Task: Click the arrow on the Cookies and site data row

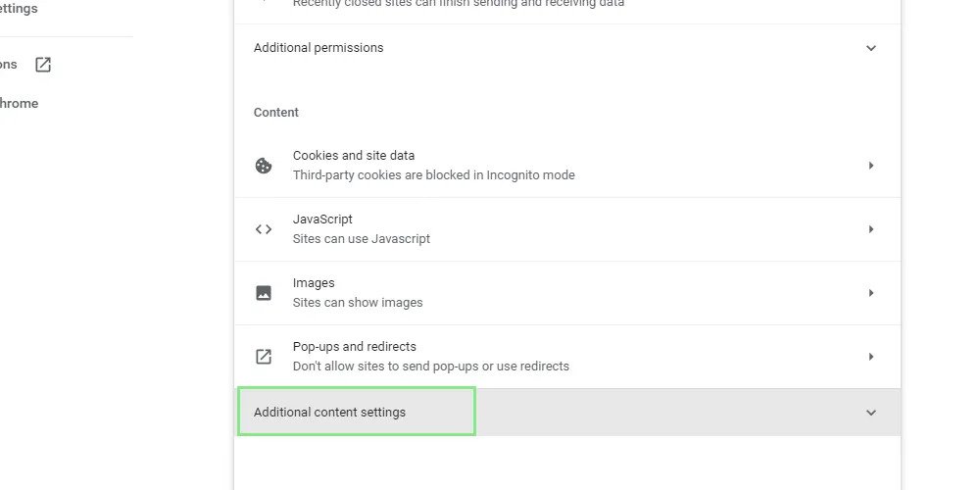Action: 870,166
